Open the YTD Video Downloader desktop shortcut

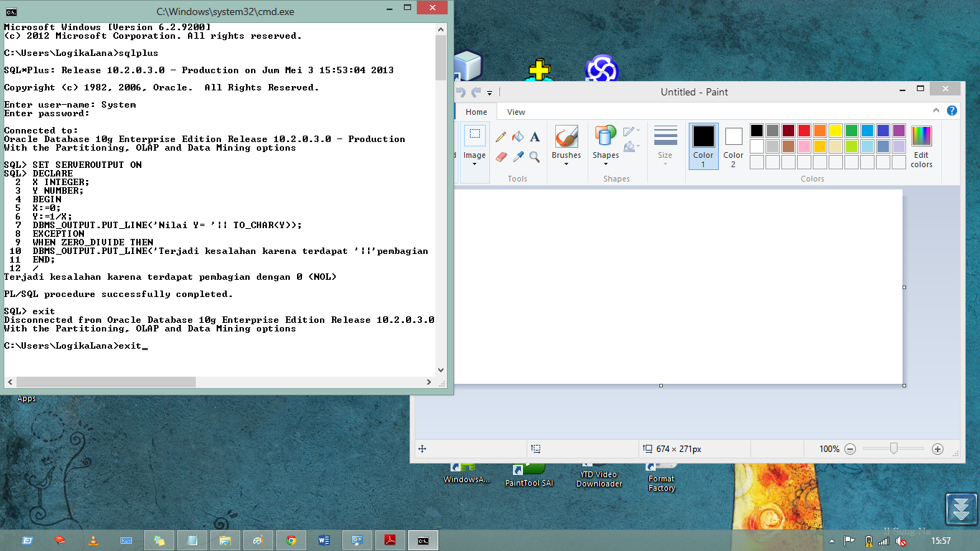[x=599, y=474]
